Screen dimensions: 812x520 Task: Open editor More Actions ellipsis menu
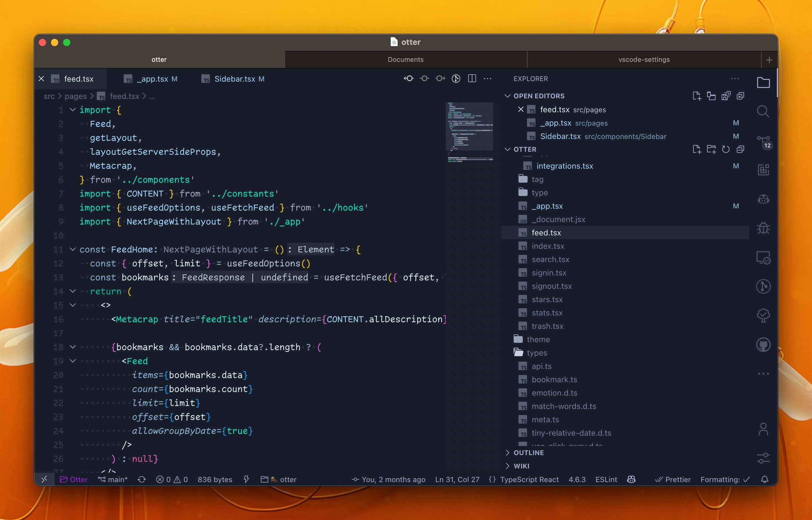(487, 79)
